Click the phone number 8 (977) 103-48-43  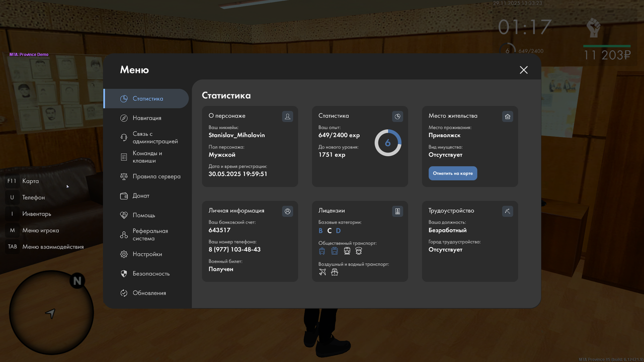[x=234, y=249]
